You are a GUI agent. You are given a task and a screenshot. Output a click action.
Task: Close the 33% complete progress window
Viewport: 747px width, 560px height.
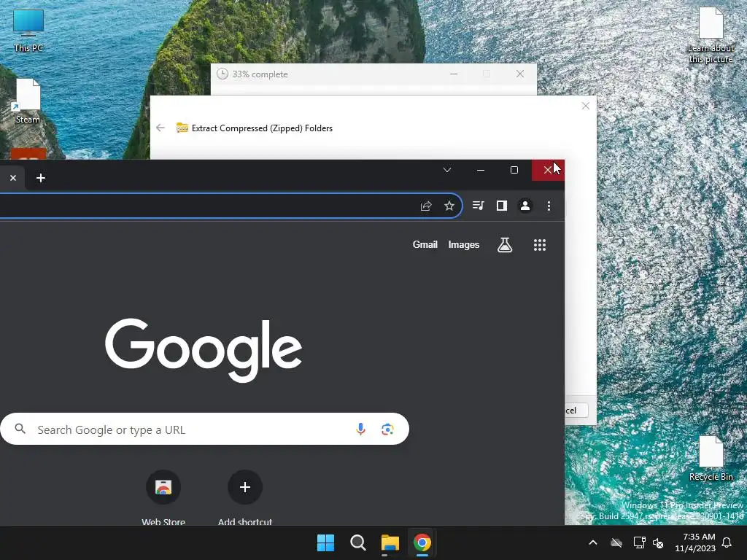[x=520, y=74]
